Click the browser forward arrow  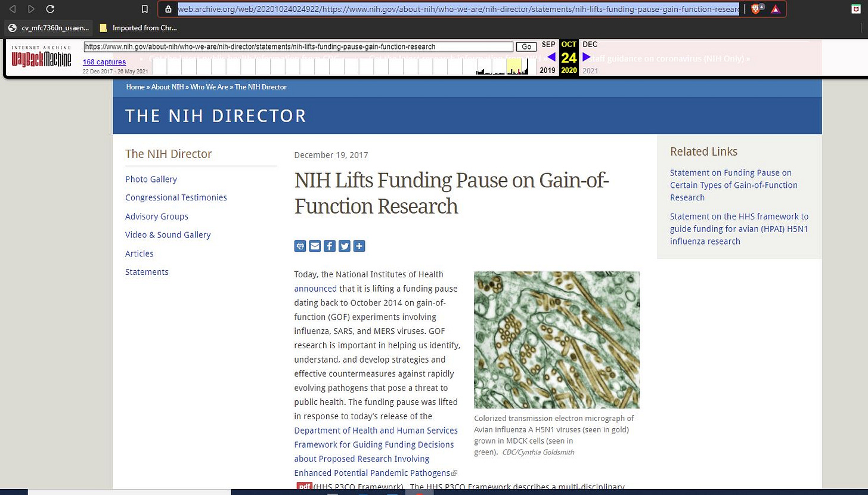point(31,9)
